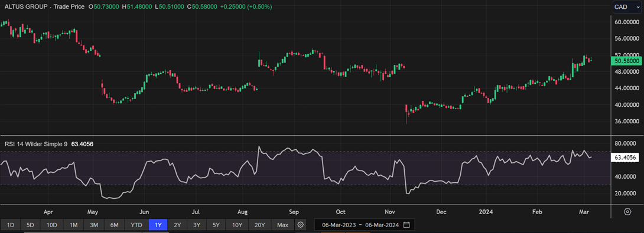
Task: Click the open value O50.73000
Action: 105,7
